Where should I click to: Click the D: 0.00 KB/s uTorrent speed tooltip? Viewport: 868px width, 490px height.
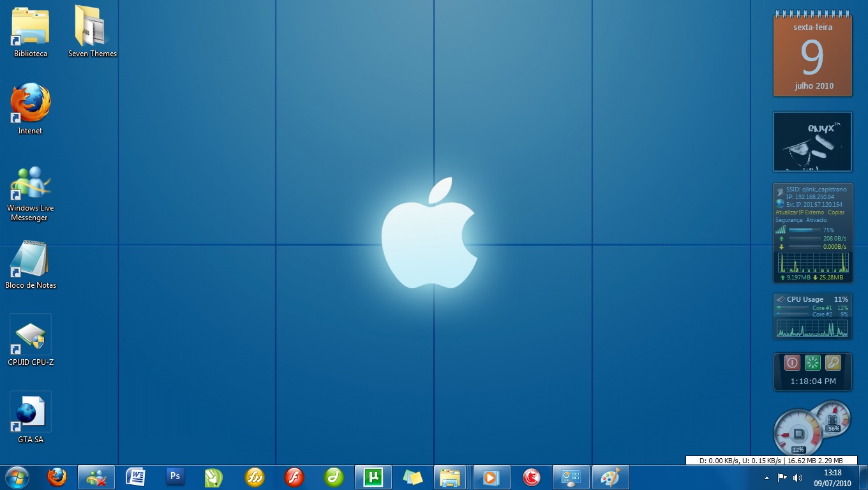click(771, 460)
